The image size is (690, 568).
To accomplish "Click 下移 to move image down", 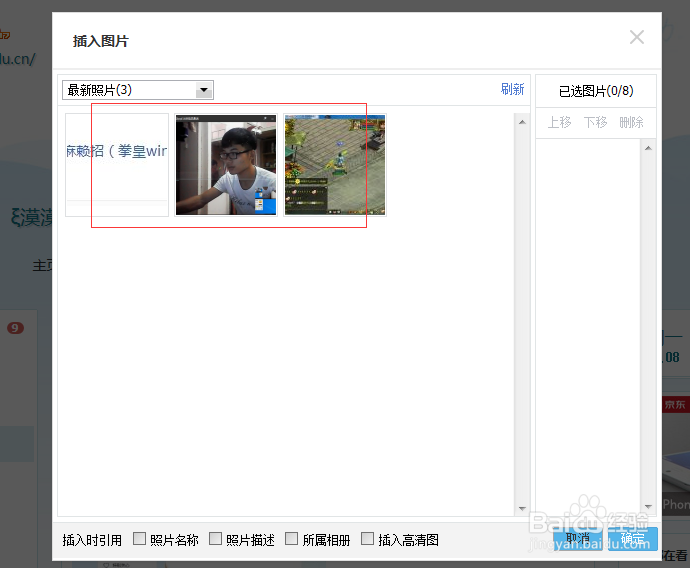I will click(x=595, y=122).
